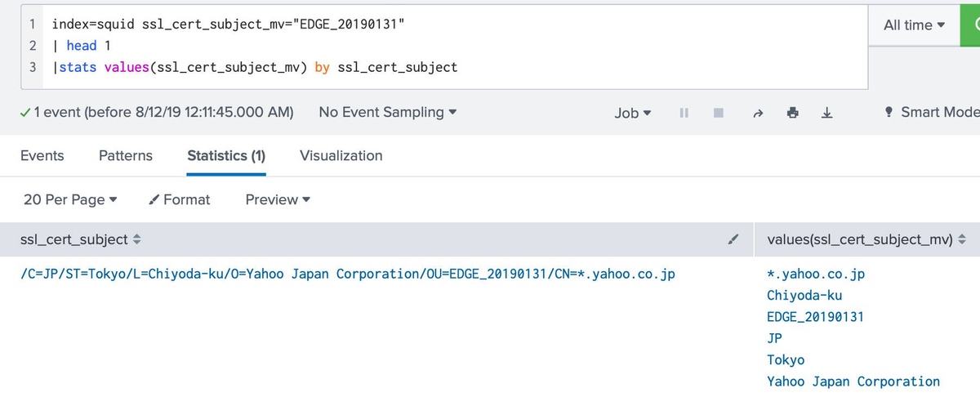Click the JP value
This screenshot has height=397, width=980.
(775, 337)
